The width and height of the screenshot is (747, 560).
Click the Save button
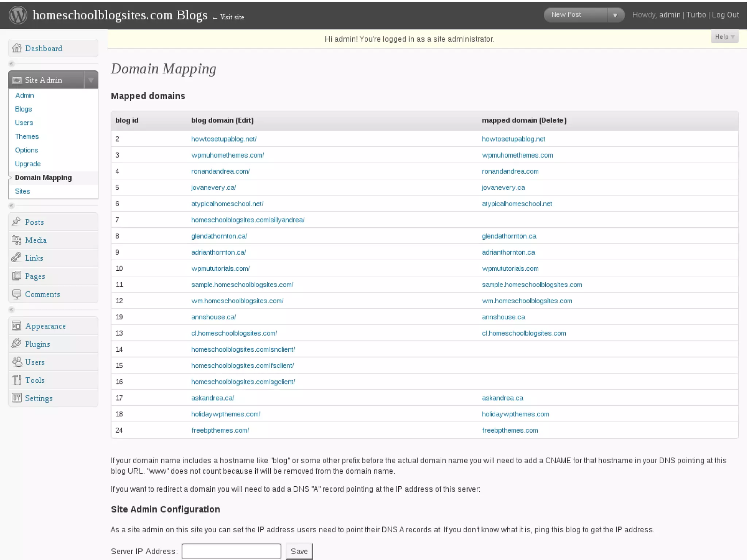[x=299, y=551]
